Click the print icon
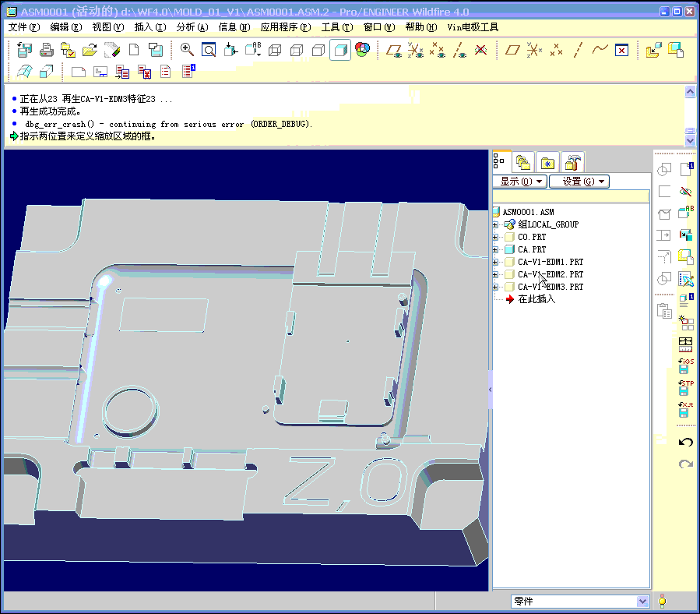Image resolution: width=700 pixels, height=614 pixels. tap(46, 50)
